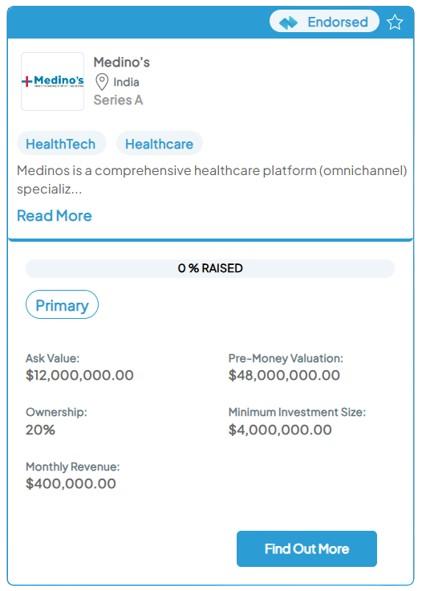Open the Read More link

(x=54, y=216)
